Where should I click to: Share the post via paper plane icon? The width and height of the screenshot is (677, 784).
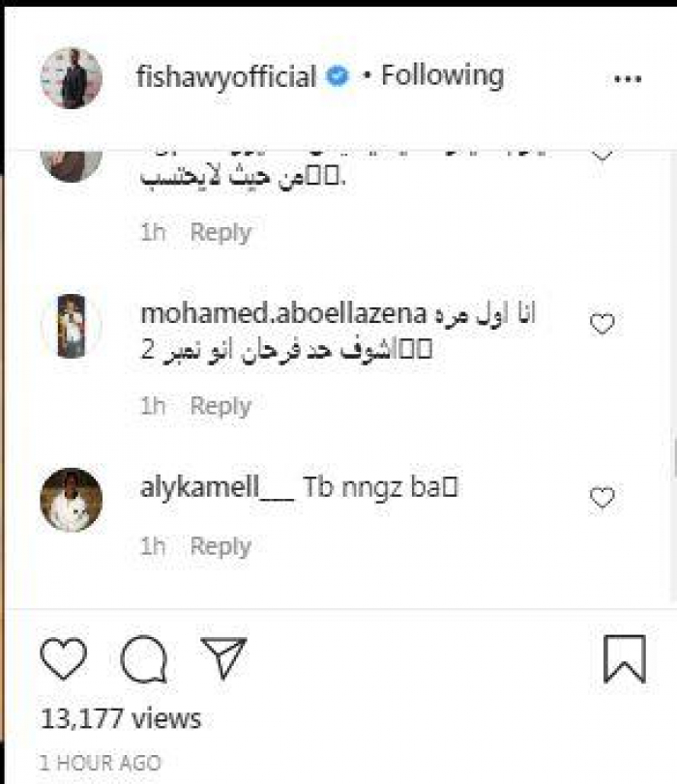pyautogui.click(x=224, y=658)
